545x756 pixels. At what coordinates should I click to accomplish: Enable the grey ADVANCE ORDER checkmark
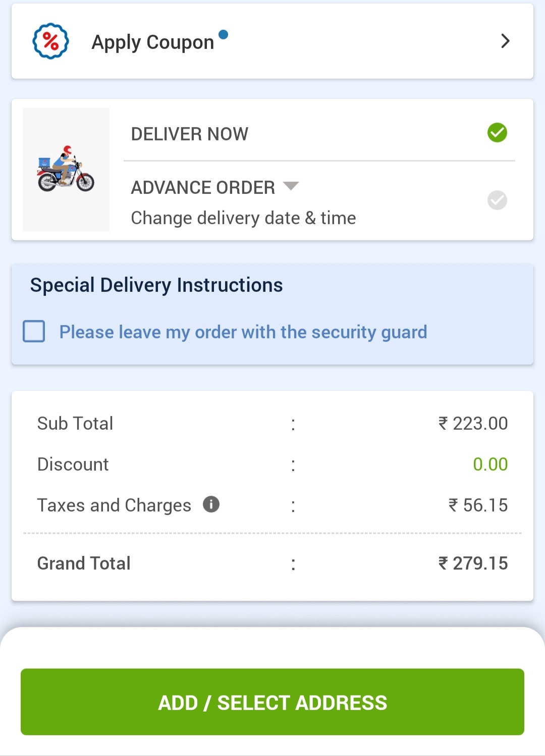coord(497,200)
